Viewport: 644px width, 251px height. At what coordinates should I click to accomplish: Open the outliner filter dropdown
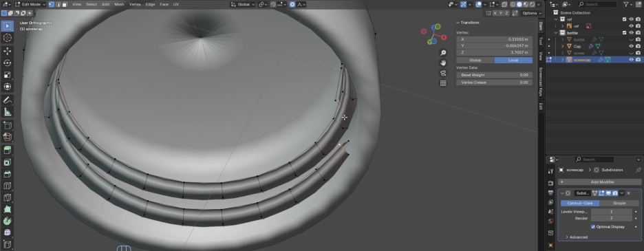628,4
